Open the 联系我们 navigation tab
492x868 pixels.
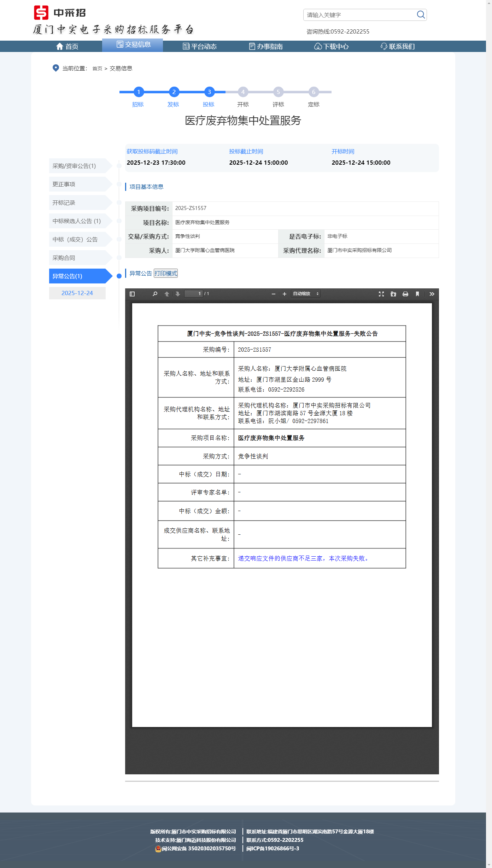point(398,46)
